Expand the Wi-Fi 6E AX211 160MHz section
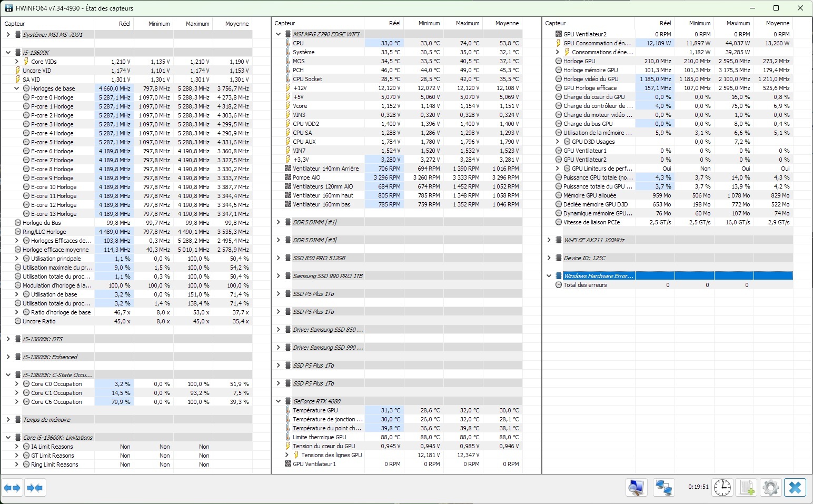This screenshot has height=504, width=813. [549, 240]
